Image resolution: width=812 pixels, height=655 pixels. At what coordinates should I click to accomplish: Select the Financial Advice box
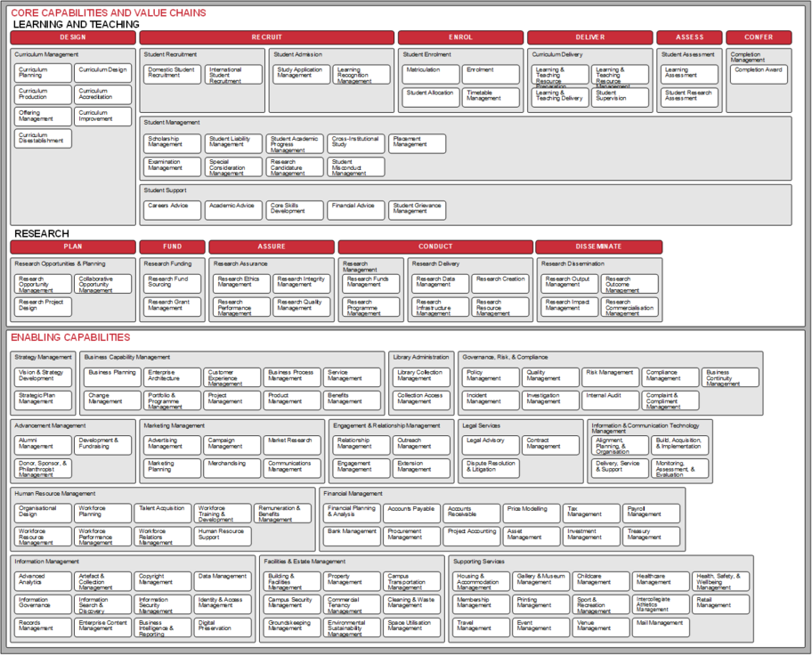click(x=355, y=210)
